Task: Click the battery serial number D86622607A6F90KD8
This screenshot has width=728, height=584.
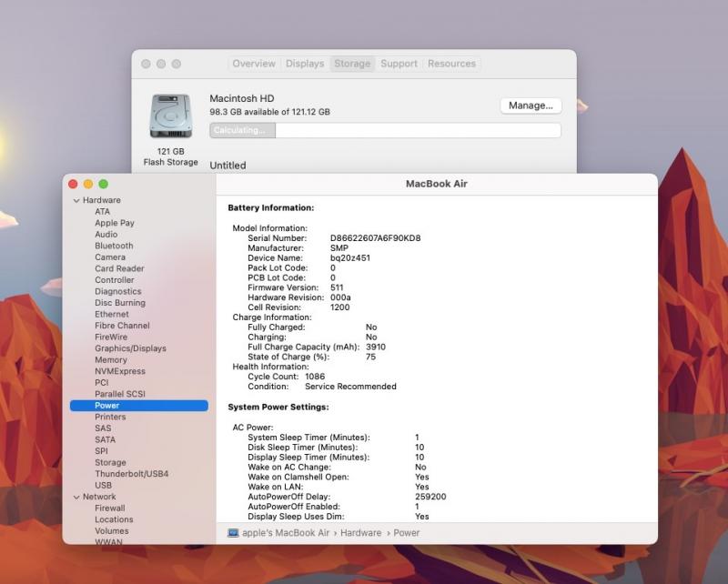Action: pos(375,238)
